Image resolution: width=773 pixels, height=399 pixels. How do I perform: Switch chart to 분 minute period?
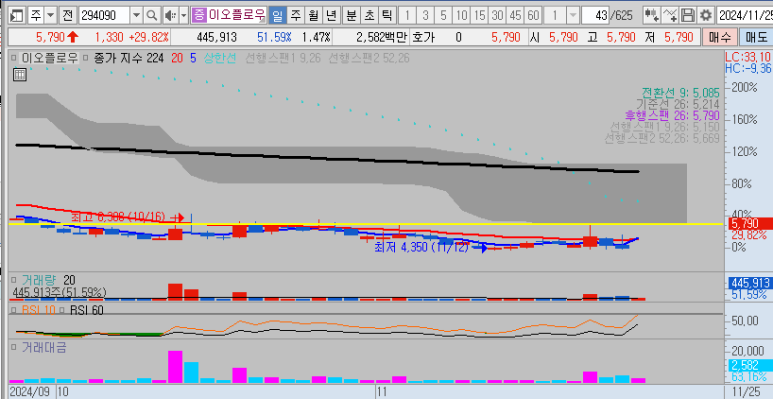pyautogui.click(x=351, y=15)
